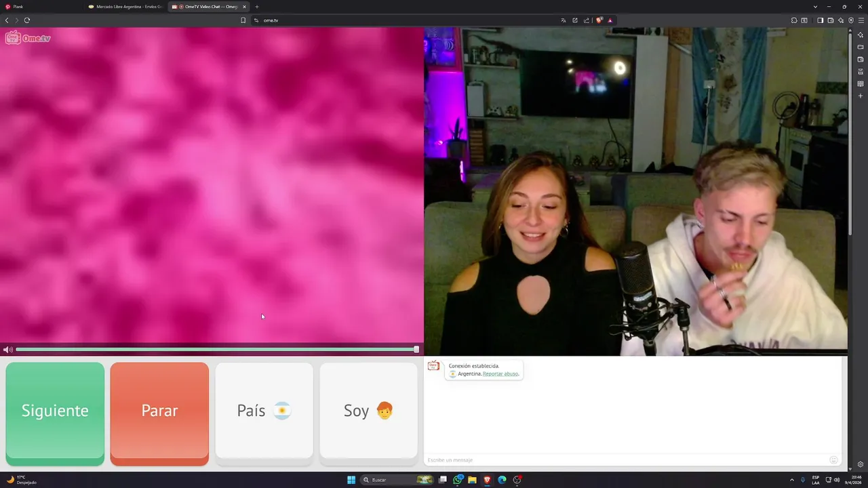Focus the Escribe un mensaje input
Image resolution: width=868 pixels, height=488 pixels.
click(626, 460)
